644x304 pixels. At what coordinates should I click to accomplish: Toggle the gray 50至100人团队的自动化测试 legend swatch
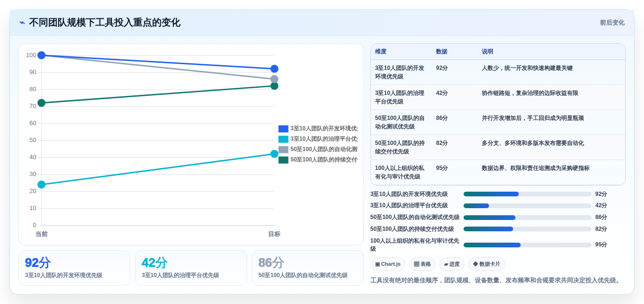pos(283,150)
